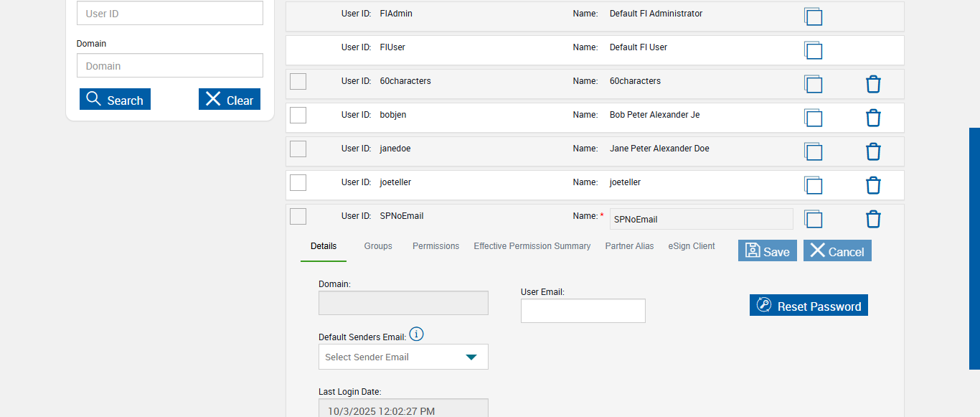Delete the 60characters user via trash icon
The width and height of the screenshot is (980, 417).
pyautogui.click(x=873, y=84)
